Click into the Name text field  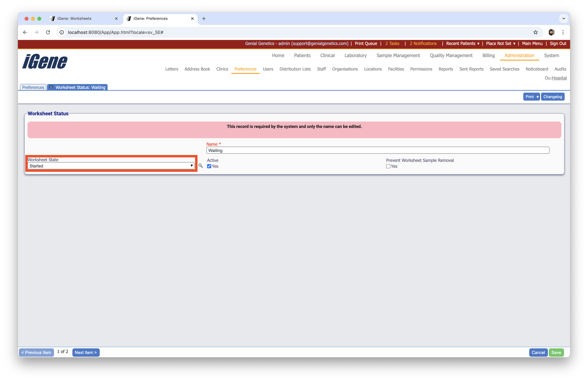coord(378,150)
